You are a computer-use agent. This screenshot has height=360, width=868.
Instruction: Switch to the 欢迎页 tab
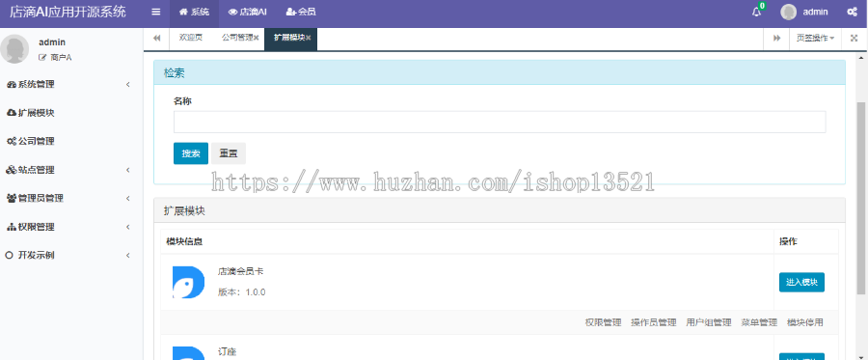[x=190, y=37]
